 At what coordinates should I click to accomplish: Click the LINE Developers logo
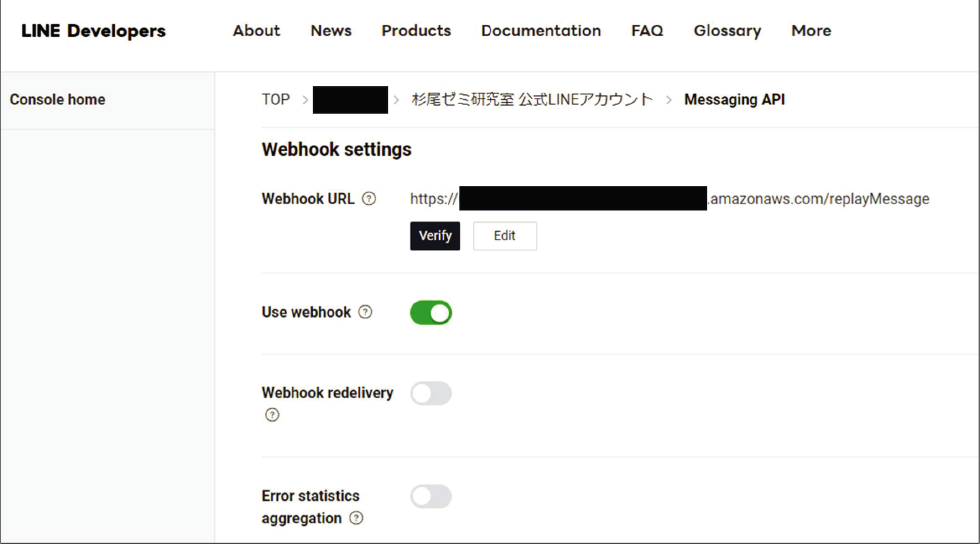coord(93,31)
